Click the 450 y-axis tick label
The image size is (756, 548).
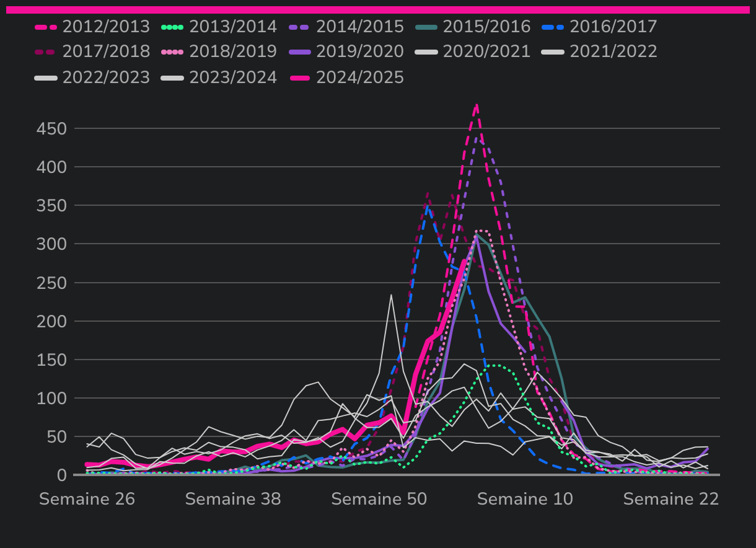coord(53,129)
